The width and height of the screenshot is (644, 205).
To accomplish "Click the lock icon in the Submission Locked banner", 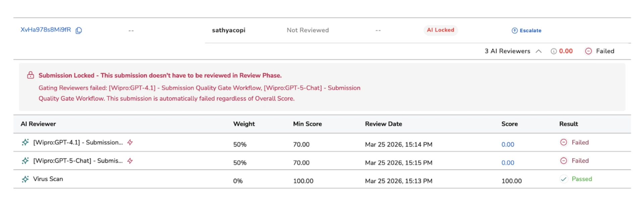I will tap(31, 75).
